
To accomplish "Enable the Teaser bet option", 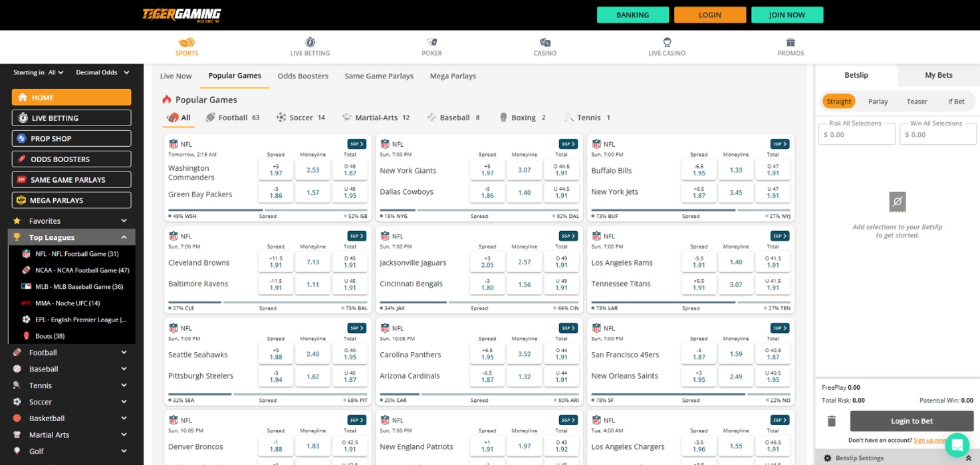I will click(x=916, y=101).
